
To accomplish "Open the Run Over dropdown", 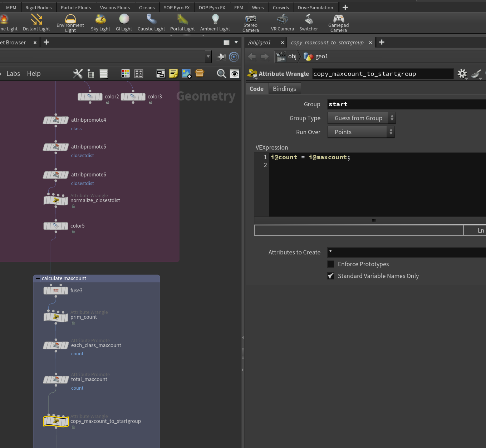I will (x=361, y=132).
